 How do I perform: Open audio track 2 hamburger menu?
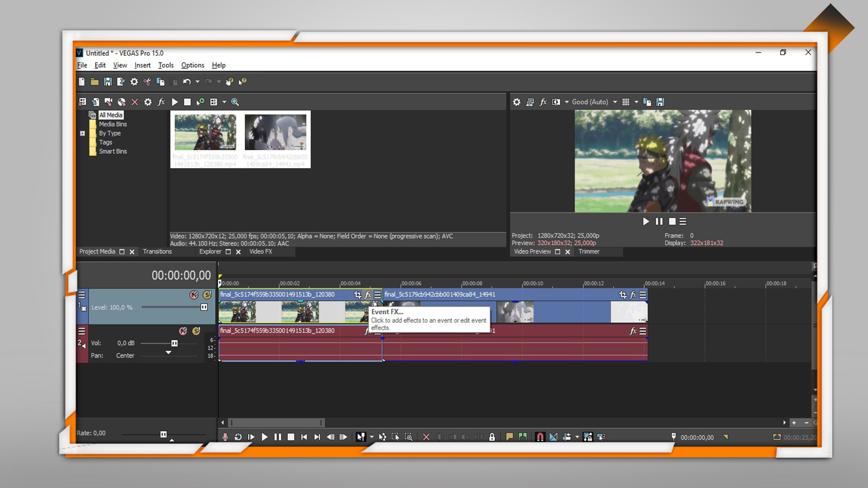(82, 331)
